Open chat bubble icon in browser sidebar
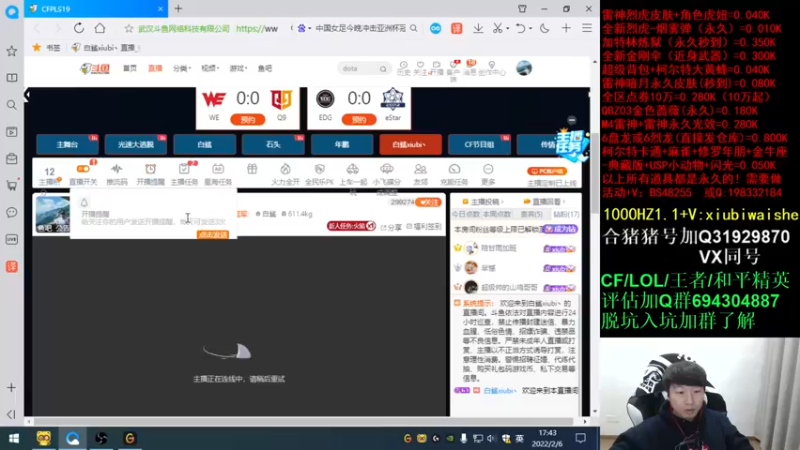 click(x=11, y=212)
